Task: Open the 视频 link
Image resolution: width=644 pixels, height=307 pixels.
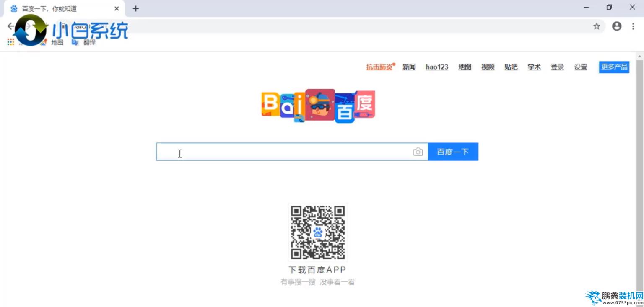Action: point(488,67)
